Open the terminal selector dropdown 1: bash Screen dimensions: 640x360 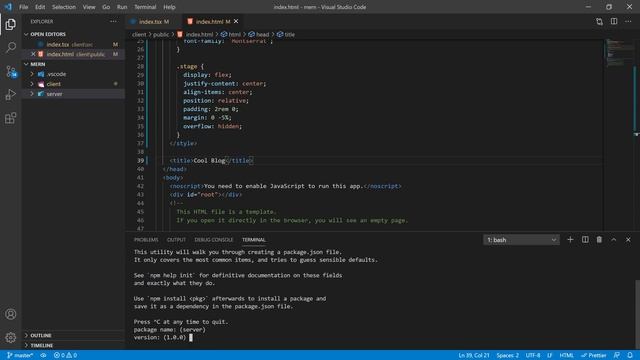521,240
